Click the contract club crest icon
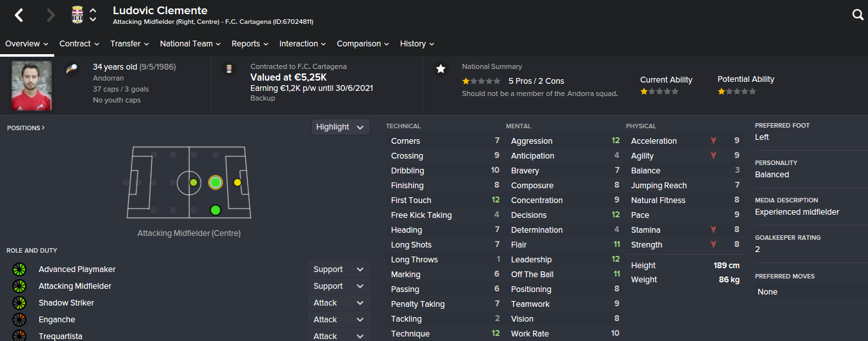Screen dimensions: 868x341 [x=228, y=68]
